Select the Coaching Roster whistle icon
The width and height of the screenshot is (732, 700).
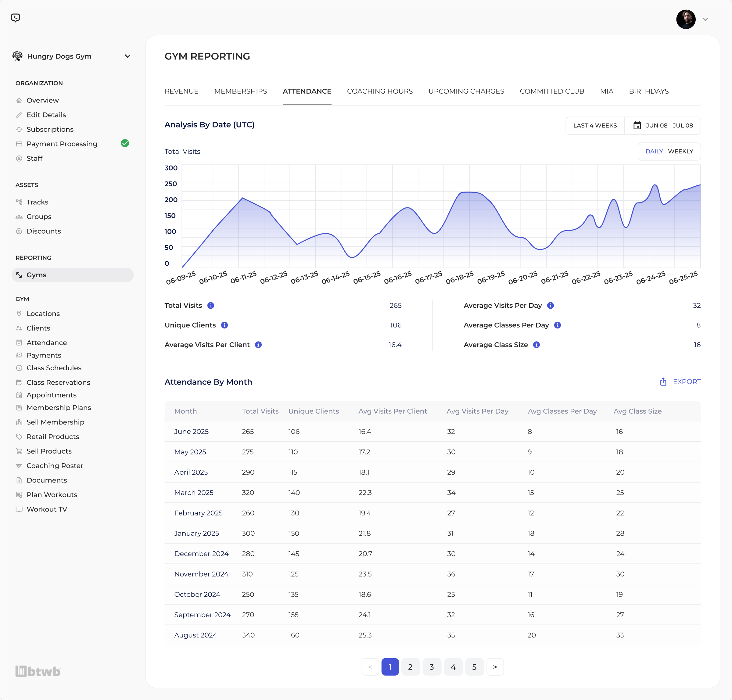tap(19, 466)
